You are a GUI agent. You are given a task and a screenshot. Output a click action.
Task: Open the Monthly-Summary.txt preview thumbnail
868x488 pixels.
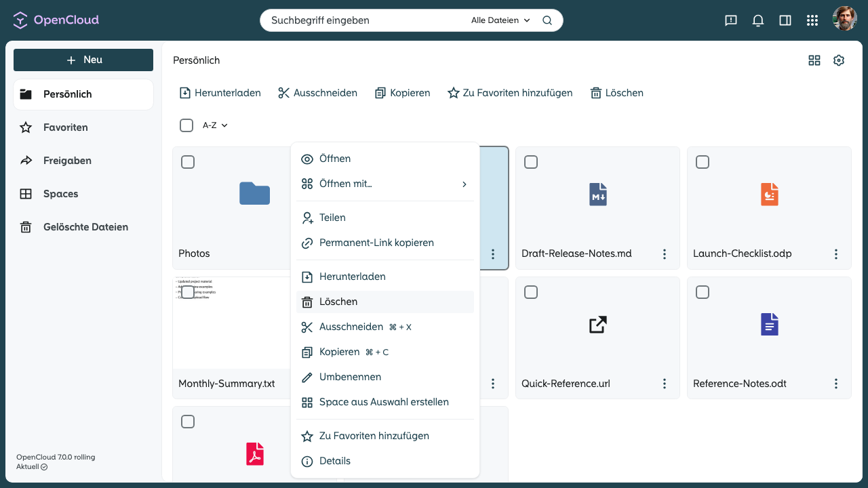coord(231,323)
